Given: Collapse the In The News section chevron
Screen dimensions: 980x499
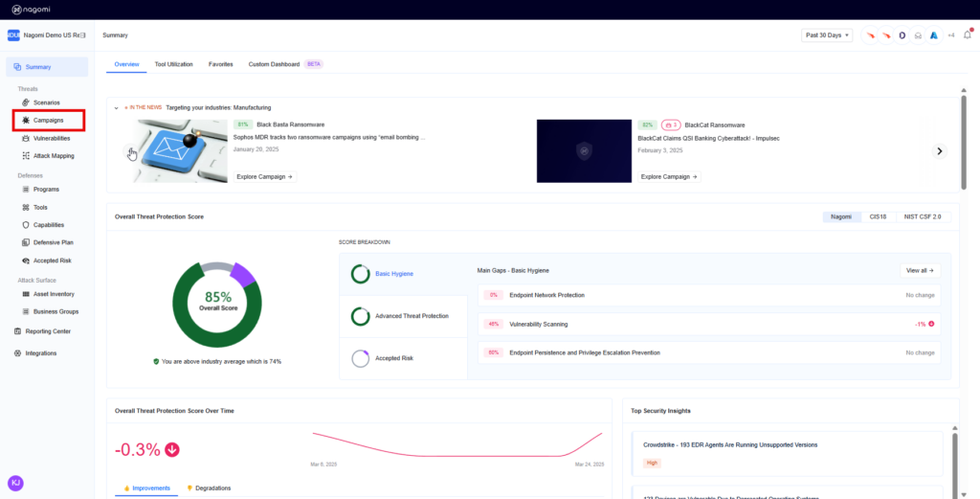Looking at the screenshot, I should [116, 108].
